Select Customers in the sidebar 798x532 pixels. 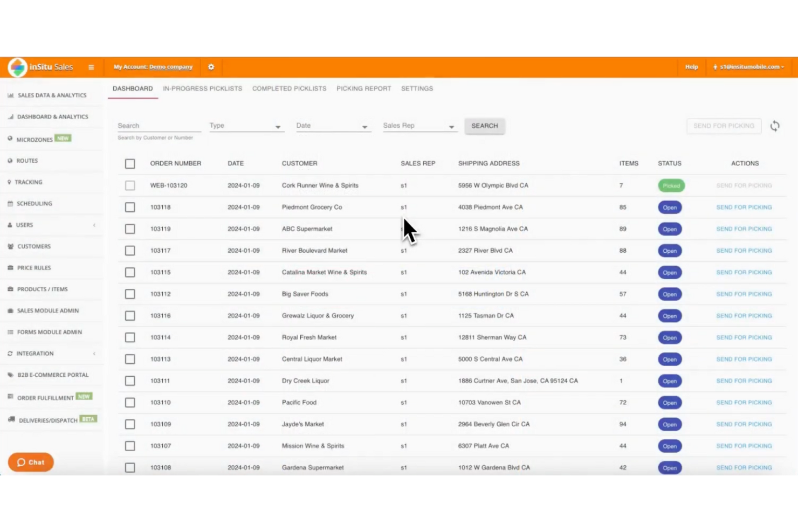(35, 246)
